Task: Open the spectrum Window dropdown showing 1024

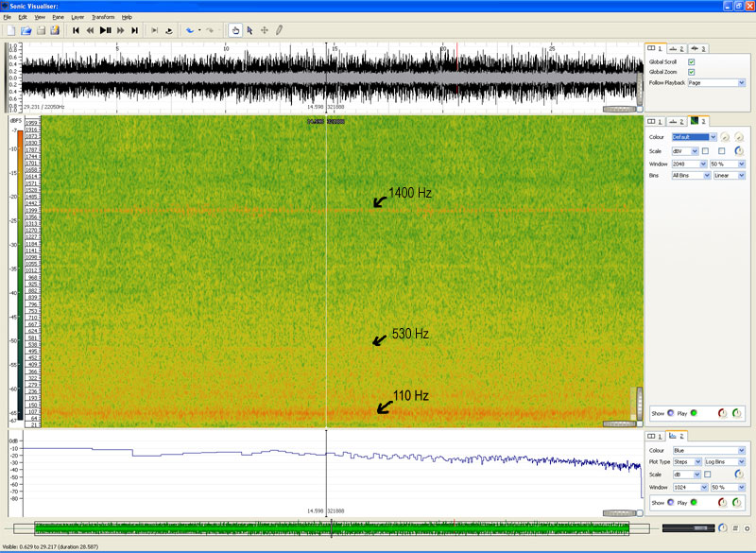Action: (691, 488)
